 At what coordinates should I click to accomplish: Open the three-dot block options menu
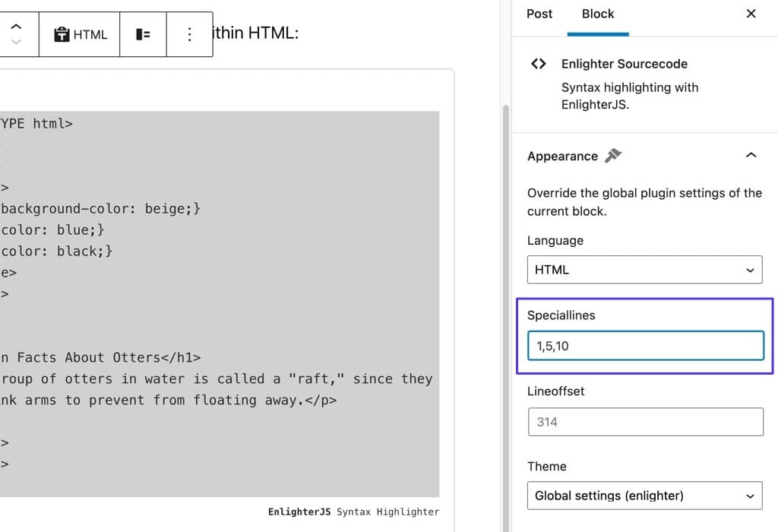[189, 34]
